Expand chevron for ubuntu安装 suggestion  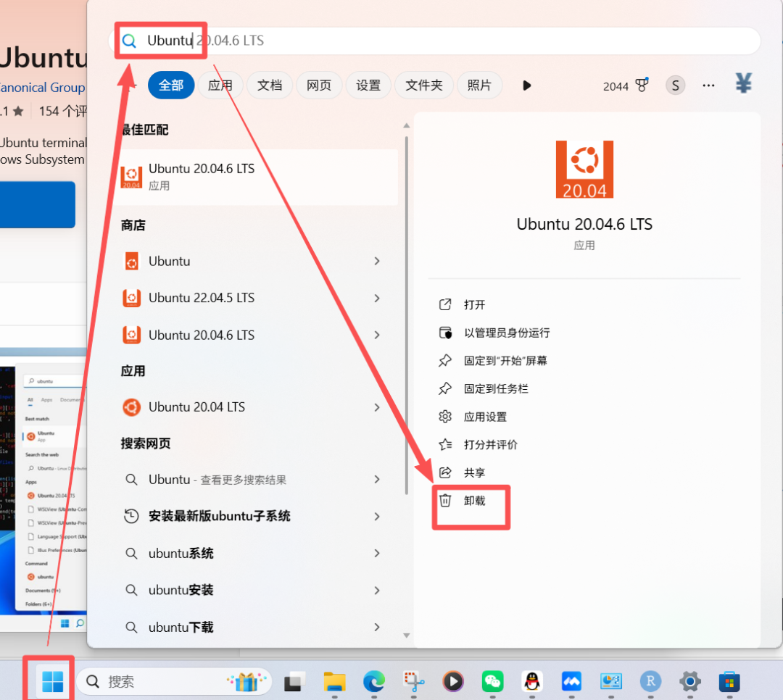coord(377,590)
